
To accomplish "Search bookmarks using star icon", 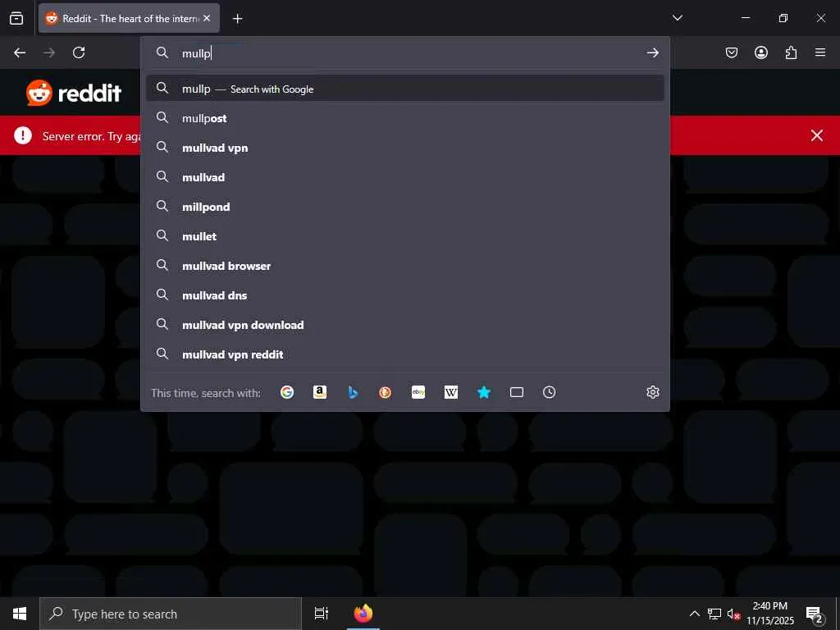I will click(x=484, y=392).
